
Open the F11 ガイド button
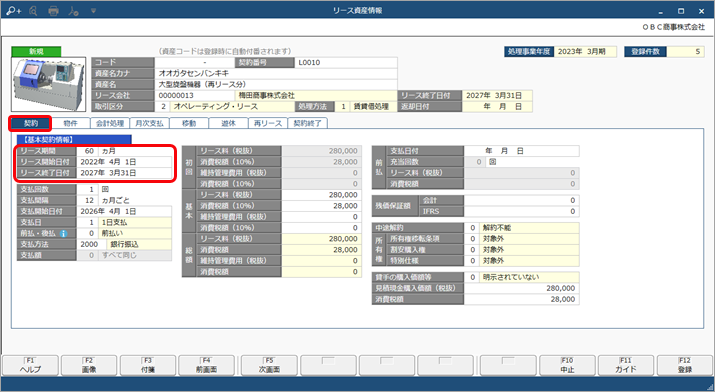(626, 365)
